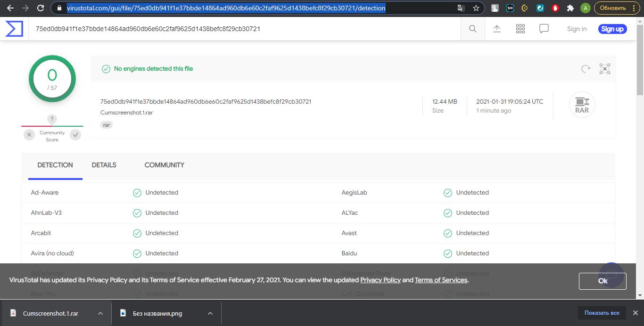Click Показать все downloads button

pyautogui.click(x=602, y=313)
